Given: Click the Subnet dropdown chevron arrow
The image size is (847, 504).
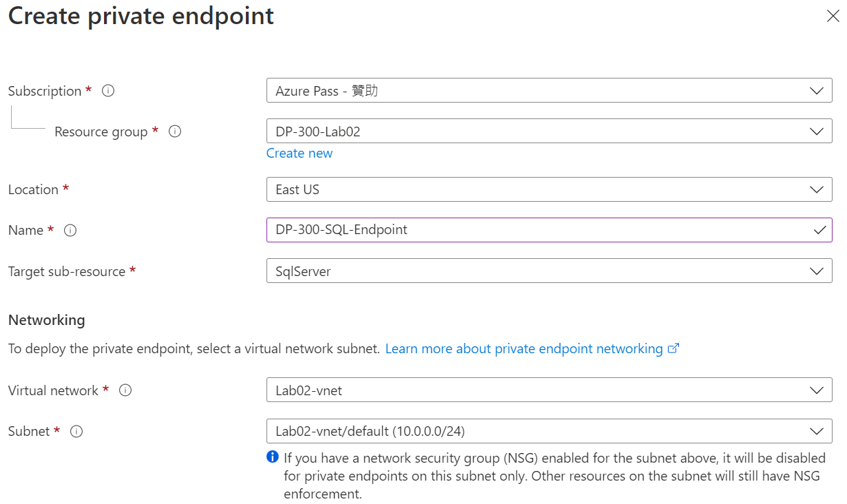Looking at the screenshot, I should coord(817,432).
